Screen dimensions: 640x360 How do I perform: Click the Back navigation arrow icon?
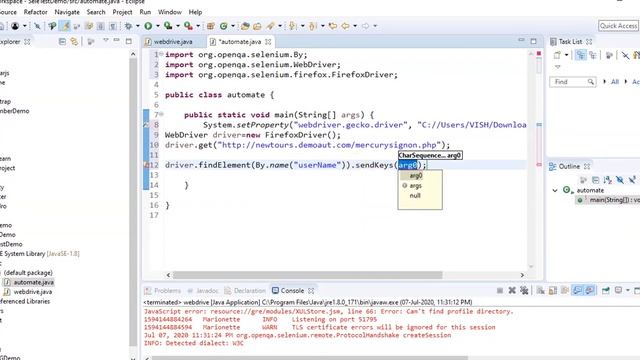tap(345, 26)
